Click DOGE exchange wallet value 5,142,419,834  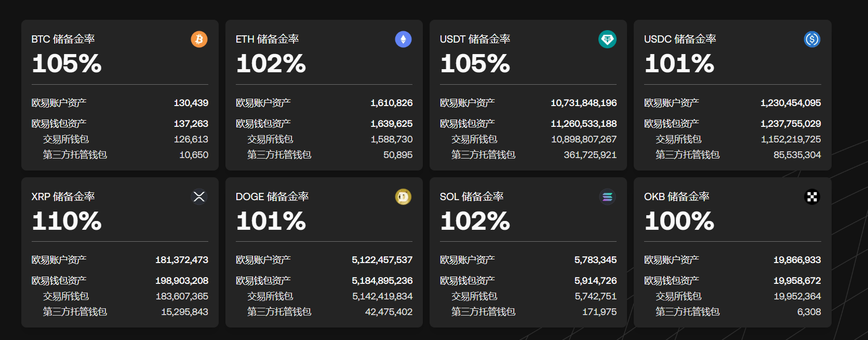[x=382, y=296]
